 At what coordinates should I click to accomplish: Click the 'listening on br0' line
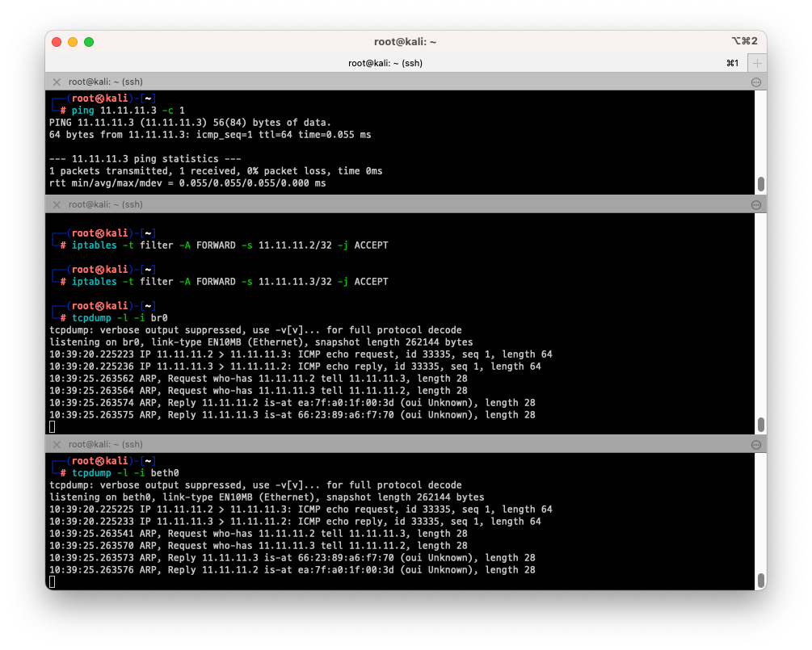pos(261,342)
